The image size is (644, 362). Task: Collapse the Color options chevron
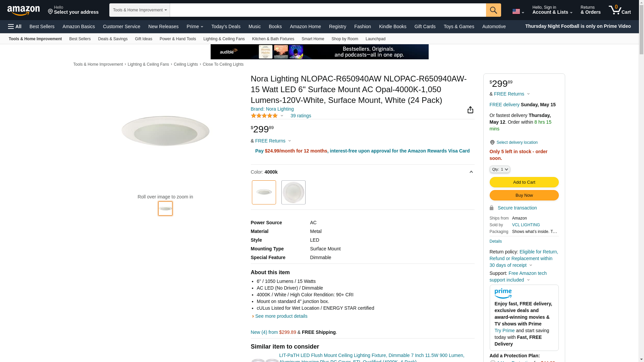[x=471, y=172]
